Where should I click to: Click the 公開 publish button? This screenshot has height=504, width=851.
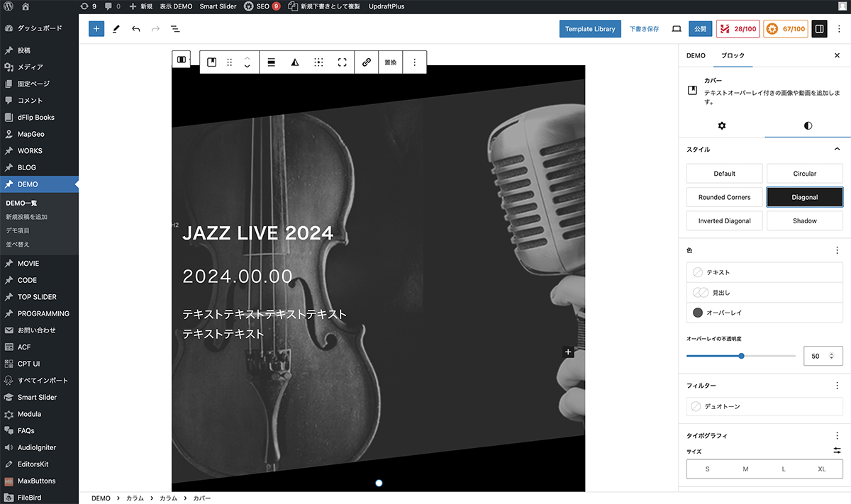click(700, 29)
